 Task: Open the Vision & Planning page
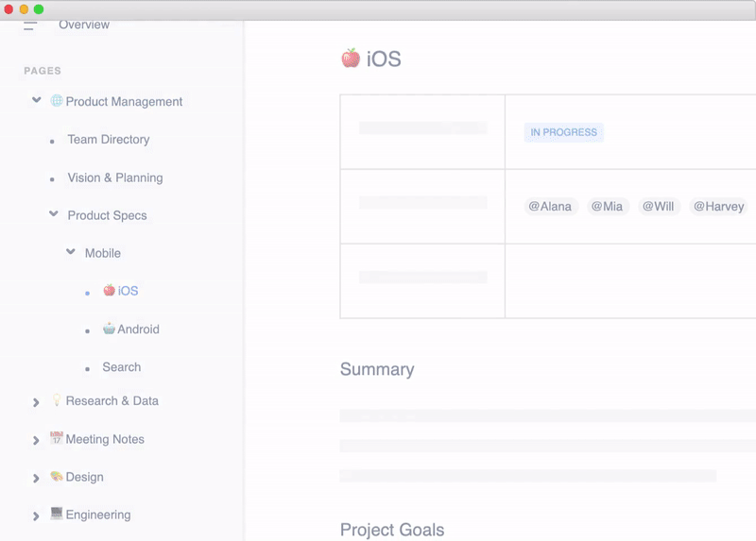coord(115,178)
